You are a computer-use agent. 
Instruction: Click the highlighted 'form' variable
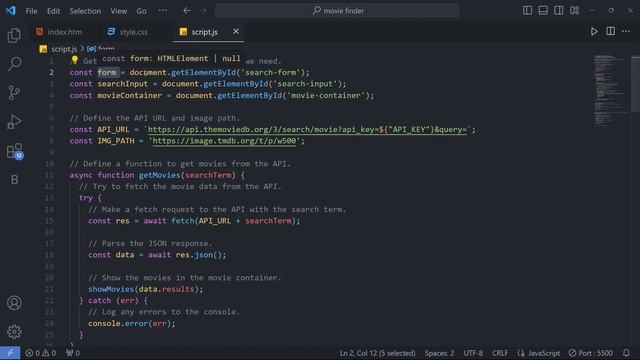(107, 72)
